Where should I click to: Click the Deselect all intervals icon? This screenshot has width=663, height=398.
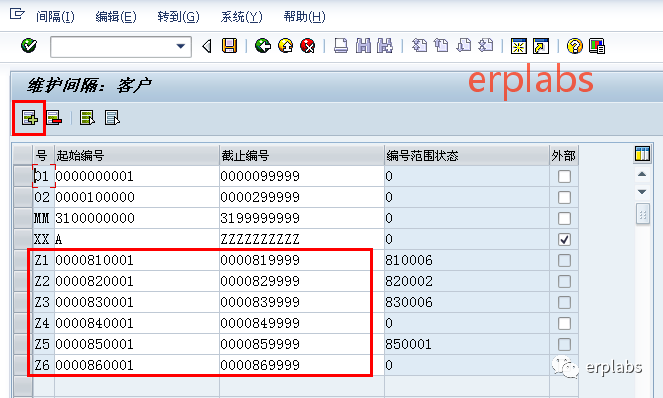tap(112, 118)
